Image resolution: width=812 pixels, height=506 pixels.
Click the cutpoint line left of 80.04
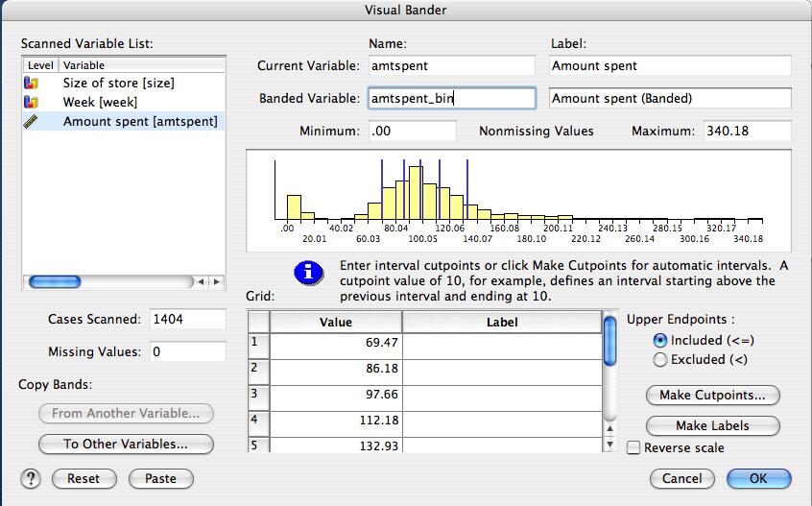382,190
